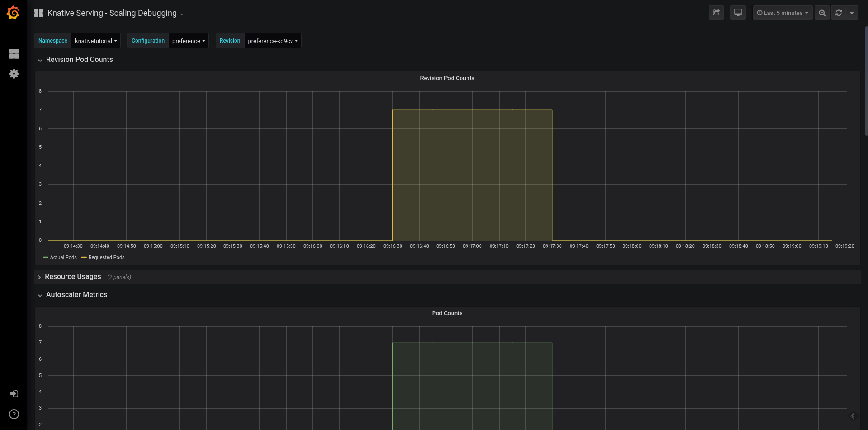Open the refresh interval dropdown arrow
868x430 pixels.
(x=852, y=13)
